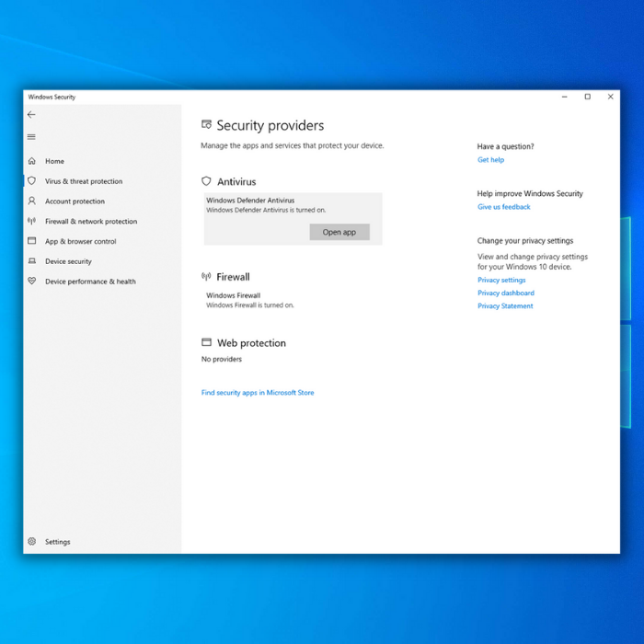This screenshot has height=644, width=644.
Task: Click the 'Have a question?' heading
Action: (x=505, y=146)
